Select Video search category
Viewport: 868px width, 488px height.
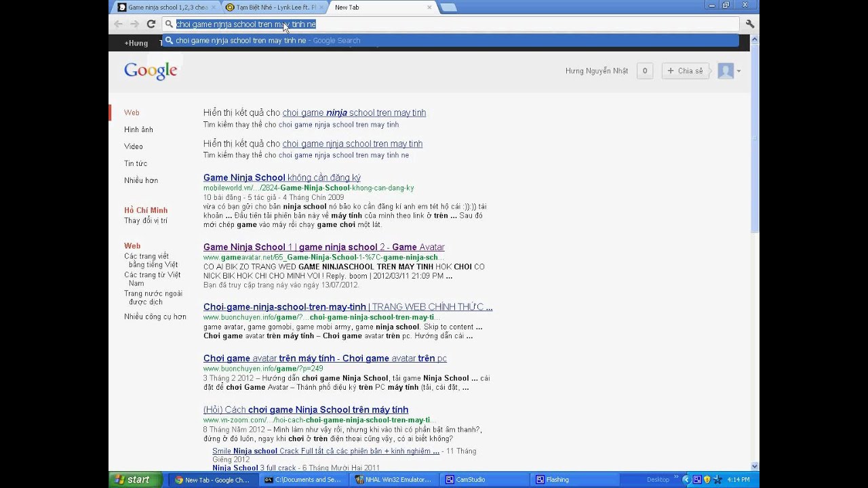[133, 146]
